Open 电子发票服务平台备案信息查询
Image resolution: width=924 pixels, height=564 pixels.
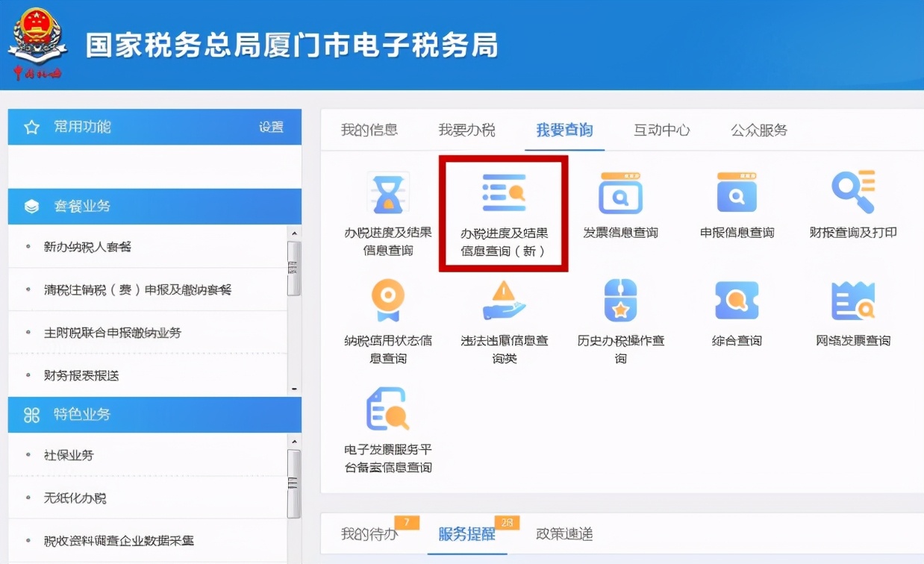pos(388,409)
